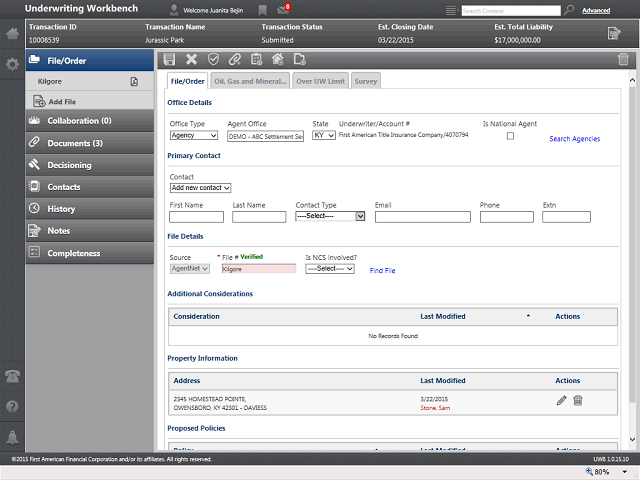Click the bookmark icon in header
The width and height of the screenshot is (640, 480).
262,10
